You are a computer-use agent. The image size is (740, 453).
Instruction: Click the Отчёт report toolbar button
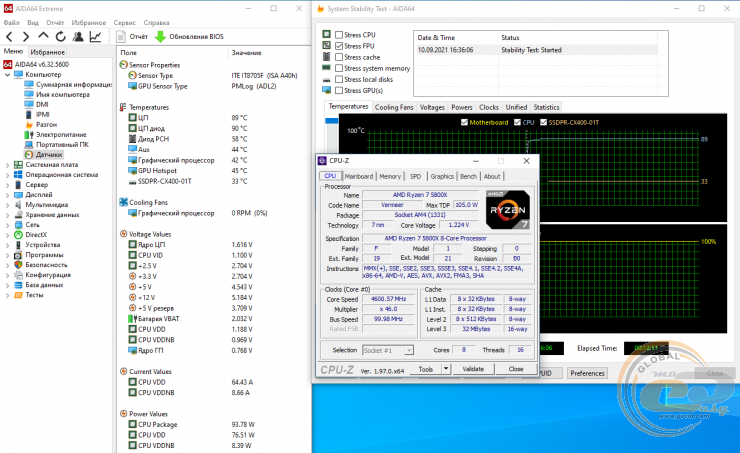pos(132,36)
